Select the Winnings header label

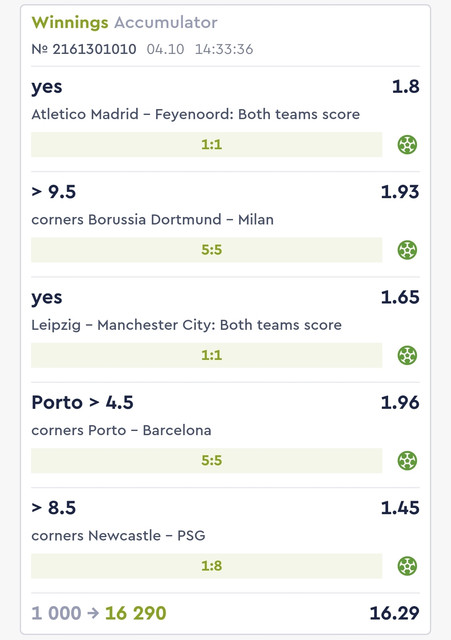pyautogui.click(x=70, y=23)
